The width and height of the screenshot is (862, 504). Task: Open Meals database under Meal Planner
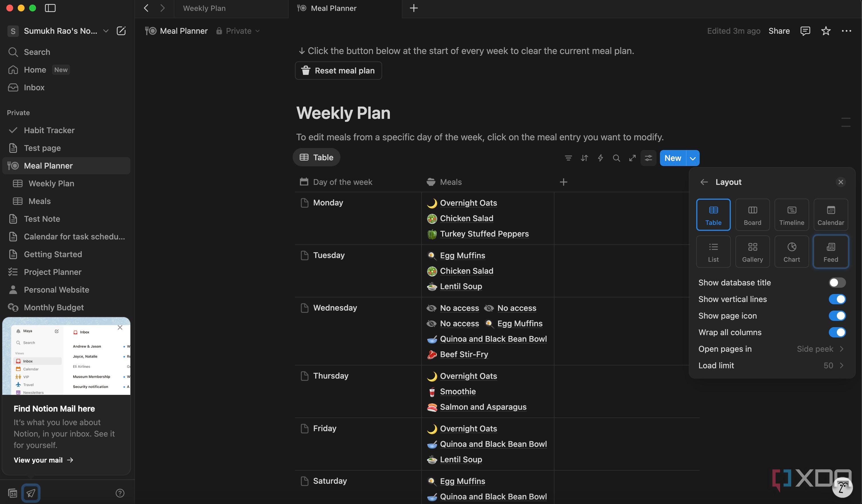(66, 201)
